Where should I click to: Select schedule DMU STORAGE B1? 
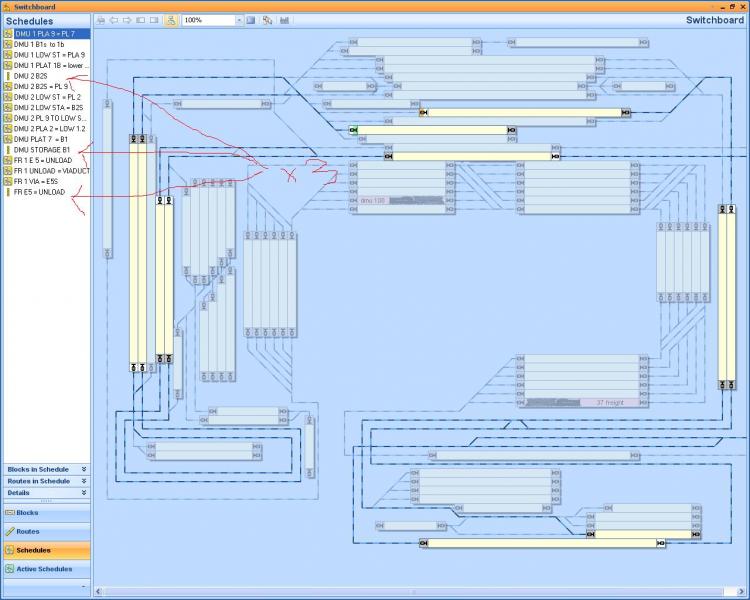point(42,150)
